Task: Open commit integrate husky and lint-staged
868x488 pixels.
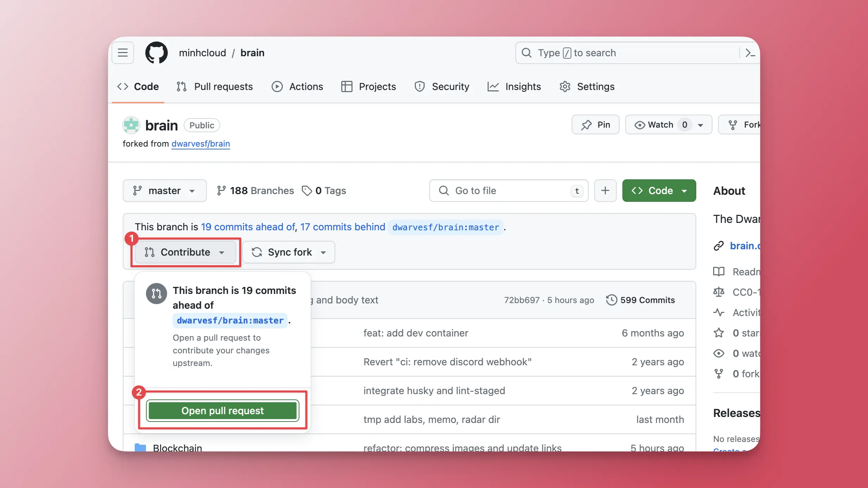Action: point(434,391)
